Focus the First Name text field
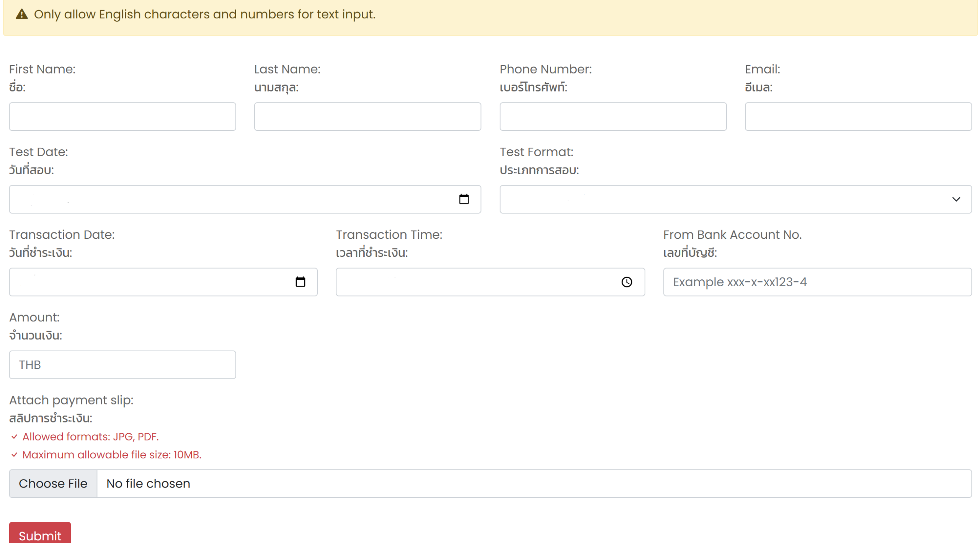Screen dimensions: 980x543 point(122,116)
